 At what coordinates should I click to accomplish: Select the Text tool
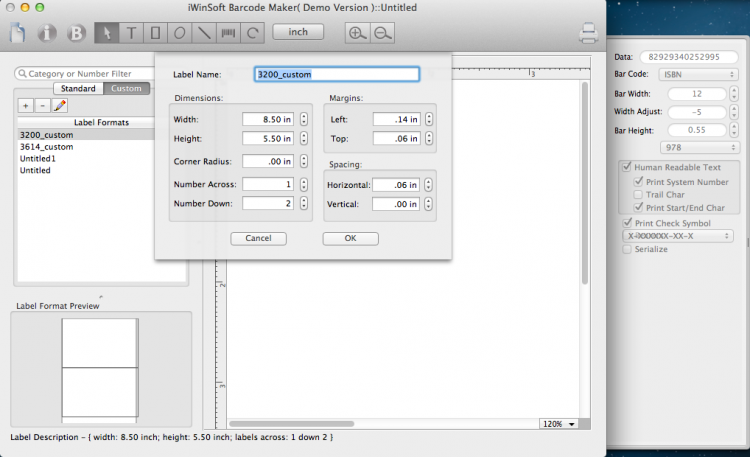click(131, 33)
